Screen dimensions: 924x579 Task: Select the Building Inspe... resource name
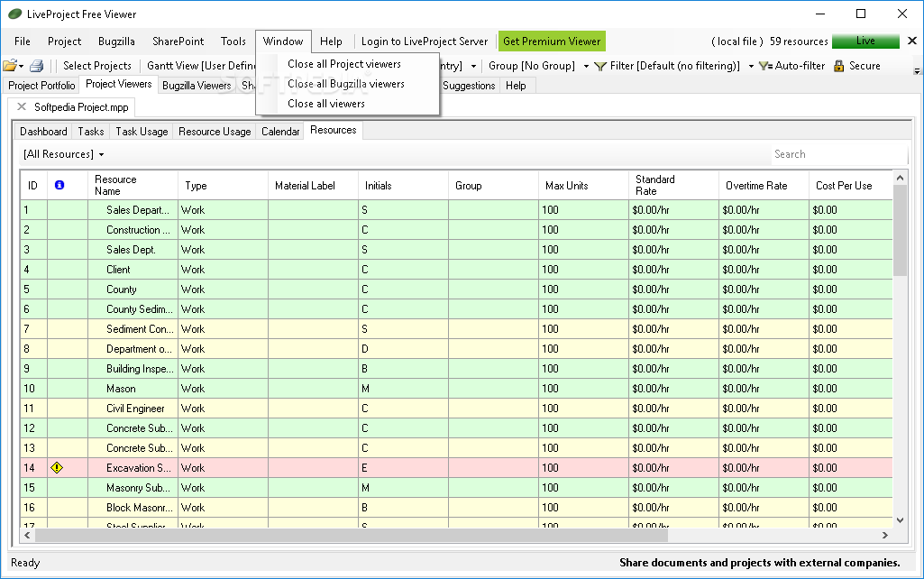point(140,369)
